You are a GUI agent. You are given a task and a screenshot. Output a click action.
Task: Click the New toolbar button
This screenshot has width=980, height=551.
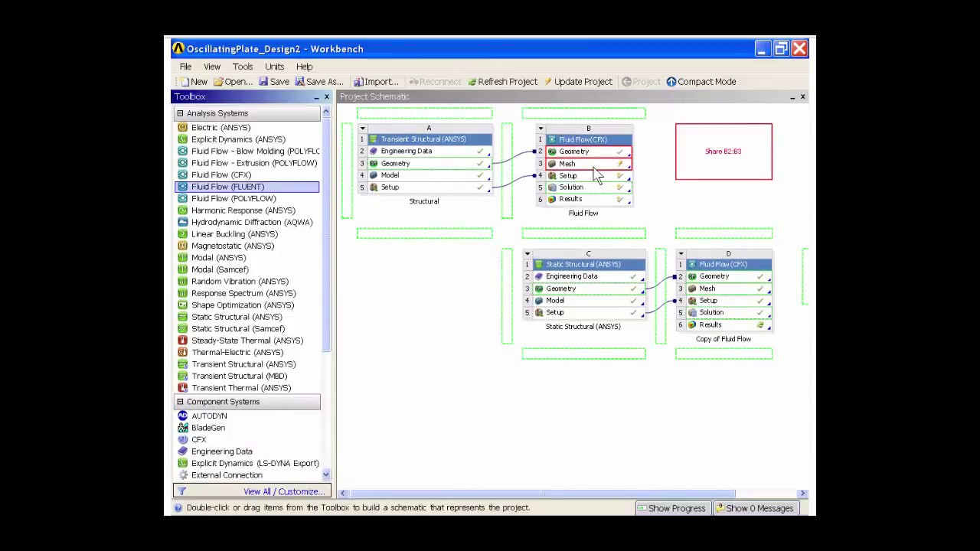pos(194,82)
